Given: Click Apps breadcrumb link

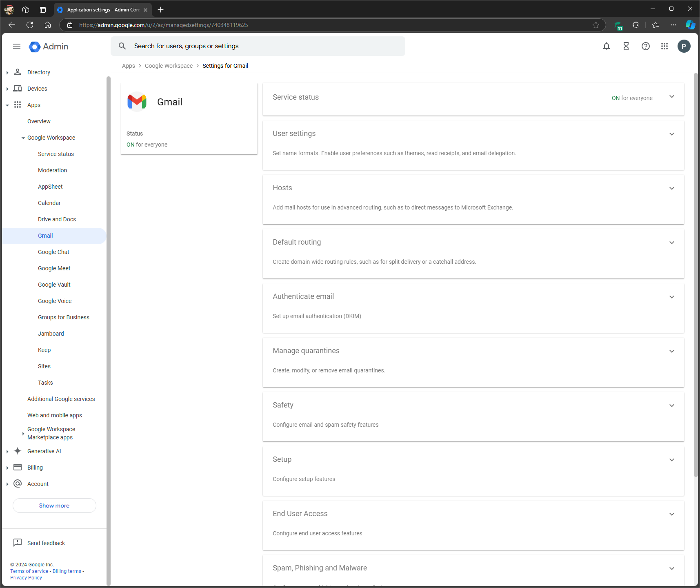Looking at the screenshot, I should [x=129, y=66].
